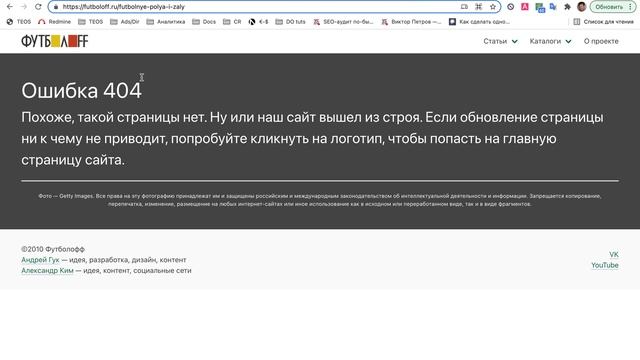Open the Extensions puzzle piece menu

pos(567,7)
